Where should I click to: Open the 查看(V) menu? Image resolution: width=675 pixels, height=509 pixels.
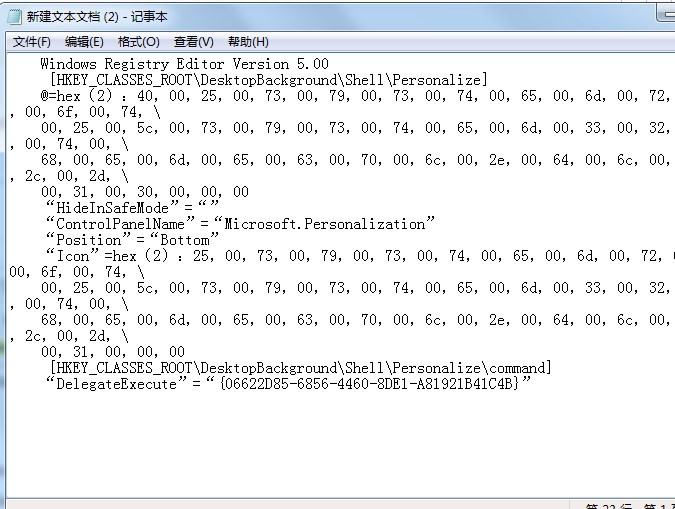coord(193,42)
